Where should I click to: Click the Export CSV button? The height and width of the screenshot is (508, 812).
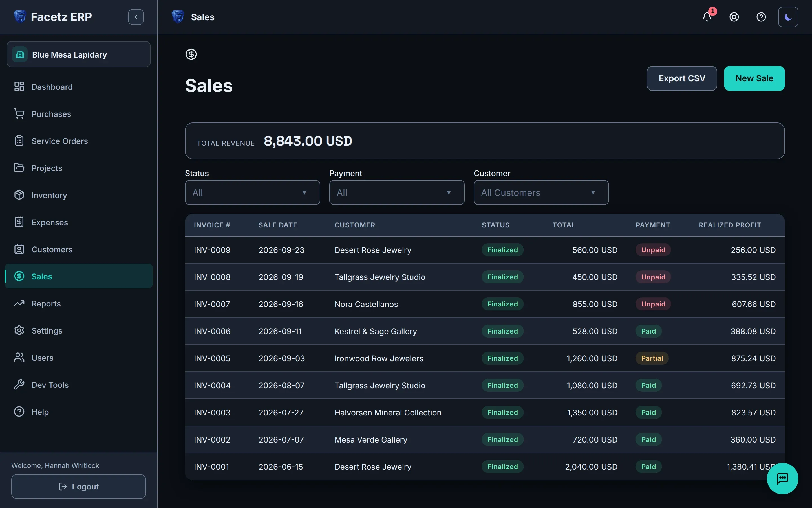point(682,78)
